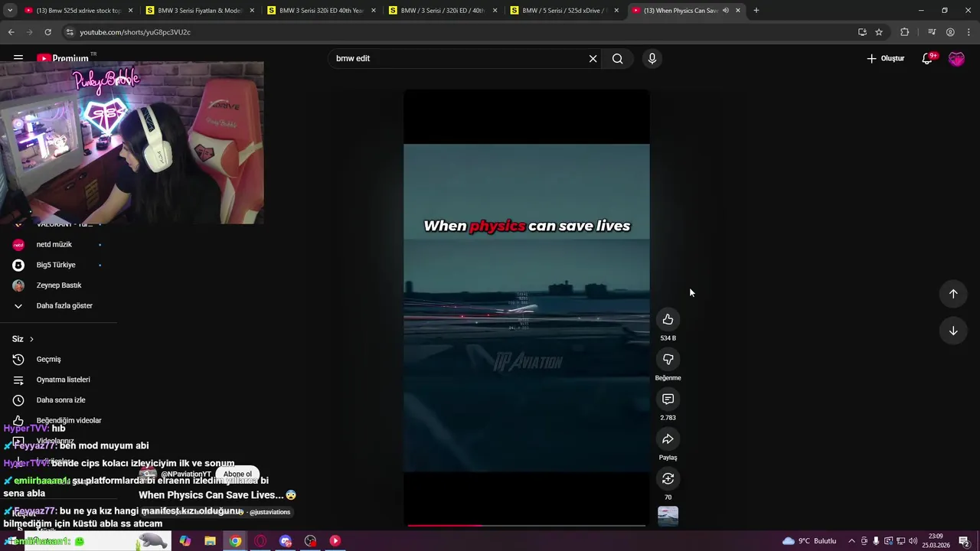This screenshot has width=980, height=551.
Task: Open the remix icon showing 70
Action: click(668, 478)
